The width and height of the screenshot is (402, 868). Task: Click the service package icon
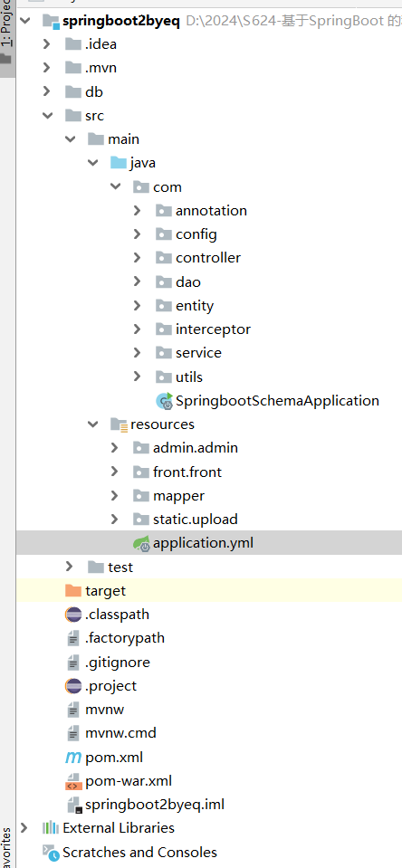click(163, 353)
